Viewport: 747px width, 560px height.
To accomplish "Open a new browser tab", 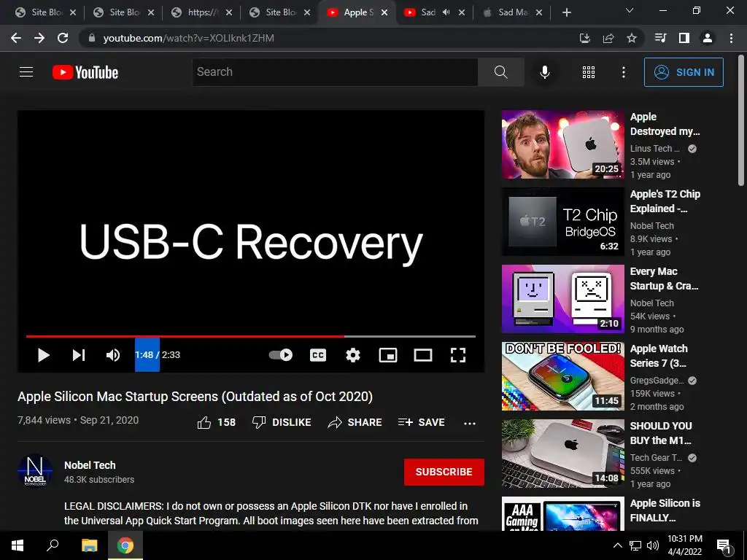I will tap(566, 13).
